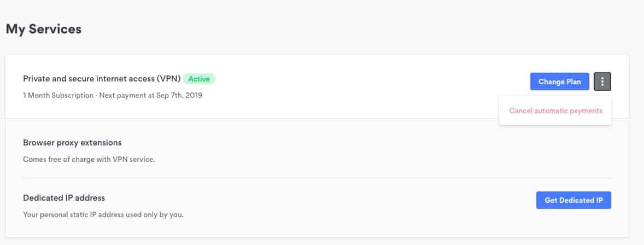Click Your personal static IP address description
644x245 pixels.
pos(103,214)
